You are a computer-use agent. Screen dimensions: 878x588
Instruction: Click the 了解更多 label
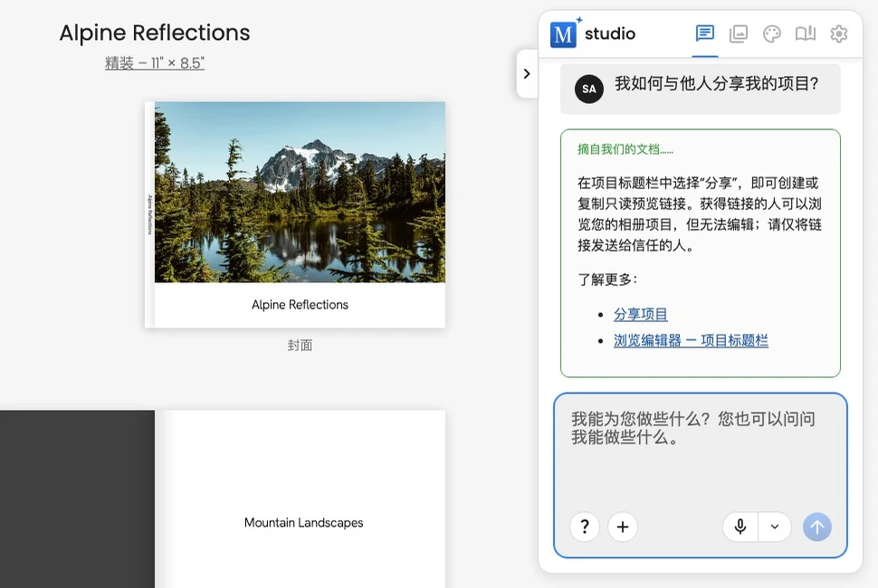[x=607, y=279]
